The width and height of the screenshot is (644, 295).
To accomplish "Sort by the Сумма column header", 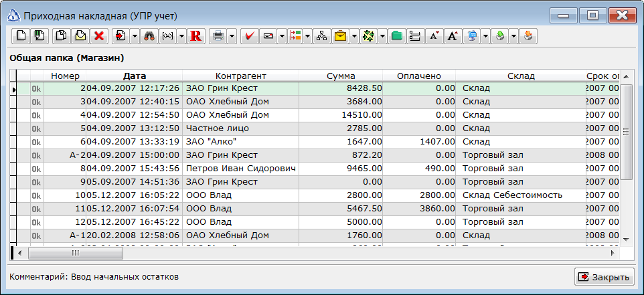I will point(341,76).
